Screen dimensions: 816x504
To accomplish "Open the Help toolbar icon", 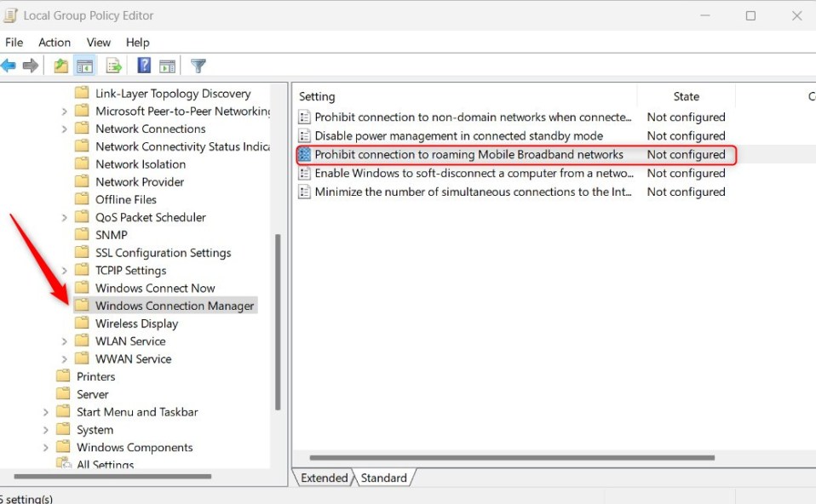I will tap(144, 66).
